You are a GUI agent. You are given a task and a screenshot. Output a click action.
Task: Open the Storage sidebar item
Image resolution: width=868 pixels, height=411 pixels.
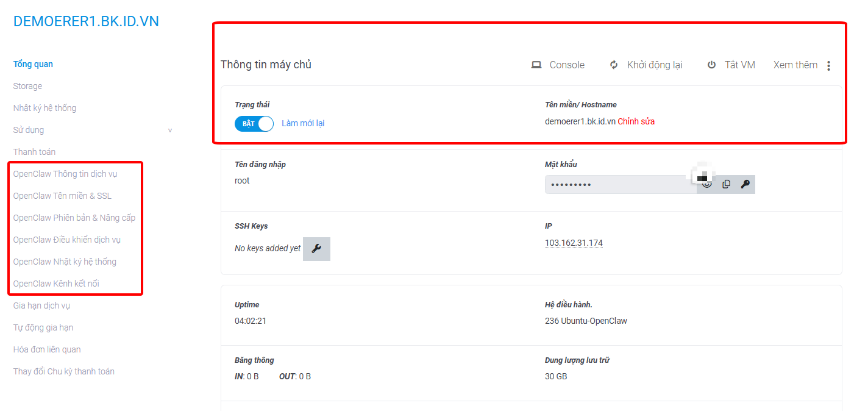coord(27,86)
